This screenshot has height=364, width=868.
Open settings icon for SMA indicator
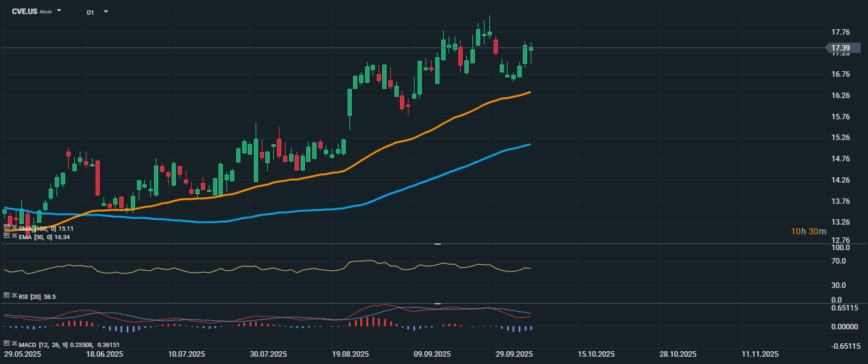click(x=7, y=228)
